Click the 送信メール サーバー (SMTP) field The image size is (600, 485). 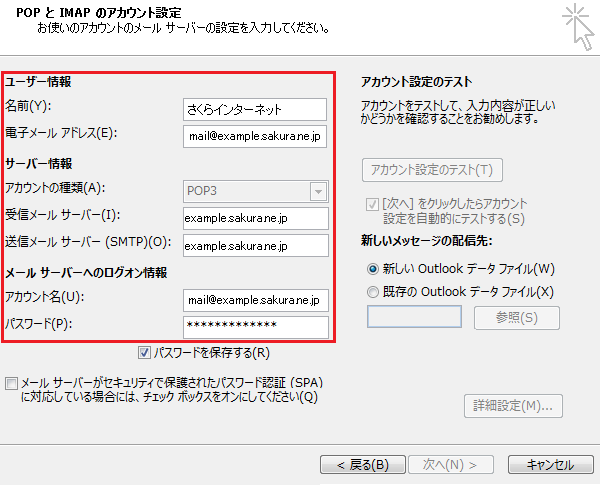(255, 245)
